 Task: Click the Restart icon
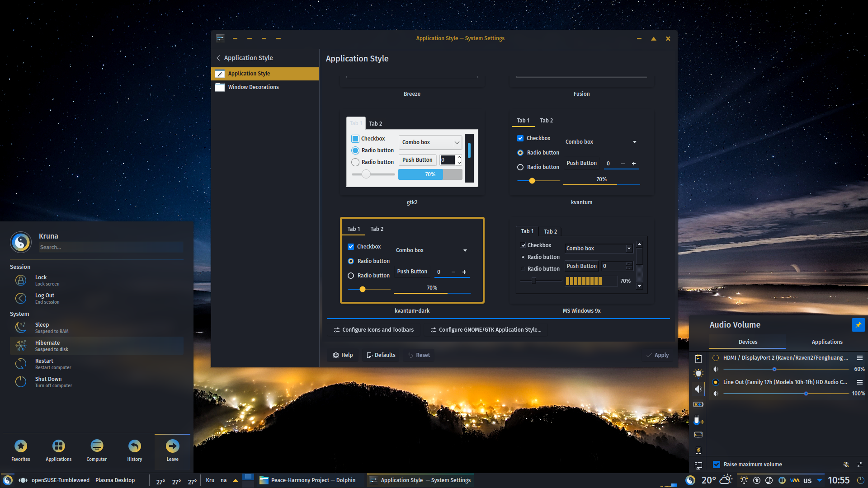[x=21, y=364]
